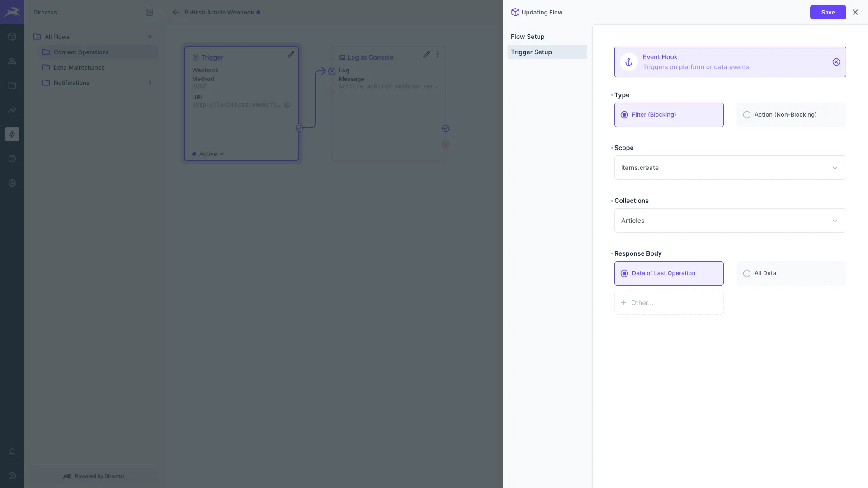This screenshot has height=488, width=868.
Task: Click the Directus rabbit logo
Action: [x=12, y=12]
